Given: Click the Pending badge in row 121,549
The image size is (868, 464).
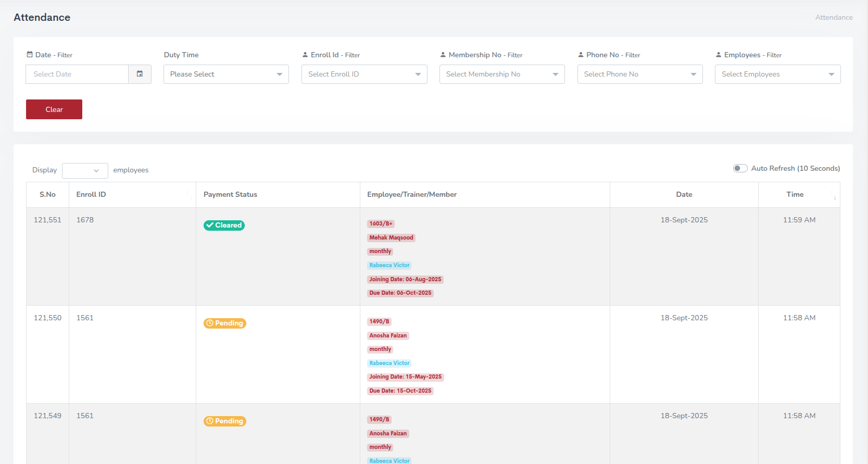Looking at the screenshot, I should (x=225, y=421).
